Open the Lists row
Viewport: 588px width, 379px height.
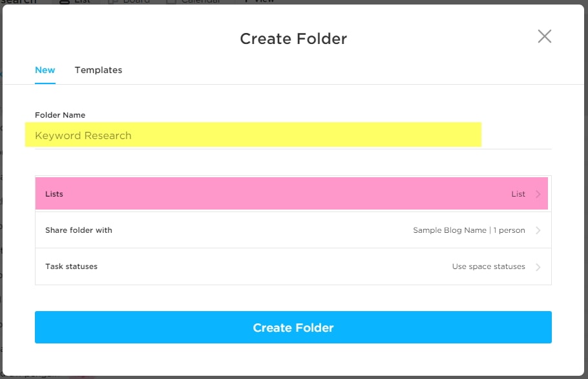pyautogui.click(x=293, y=193)
